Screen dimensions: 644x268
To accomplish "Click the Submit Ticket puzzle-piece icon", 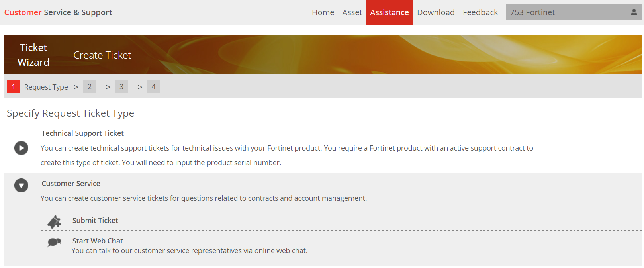I will [x=55, y=222].
